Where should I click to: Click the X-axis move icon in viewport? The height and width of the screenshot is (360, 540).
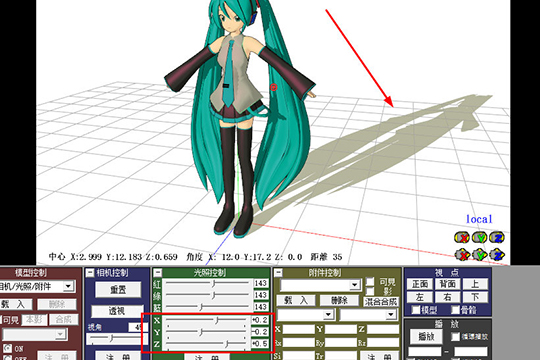[462, 255]
